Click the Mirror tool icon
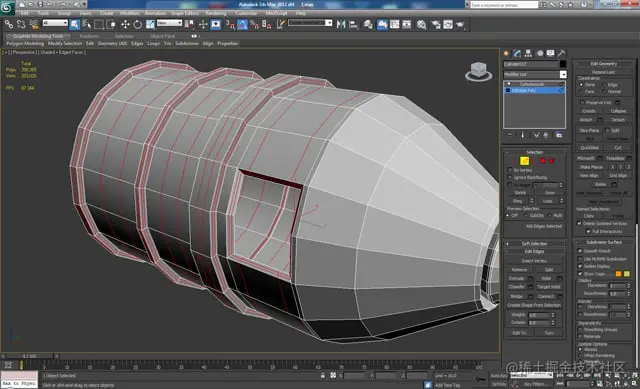The height and width of the screenshot is (389, 640). pos(341,24)
